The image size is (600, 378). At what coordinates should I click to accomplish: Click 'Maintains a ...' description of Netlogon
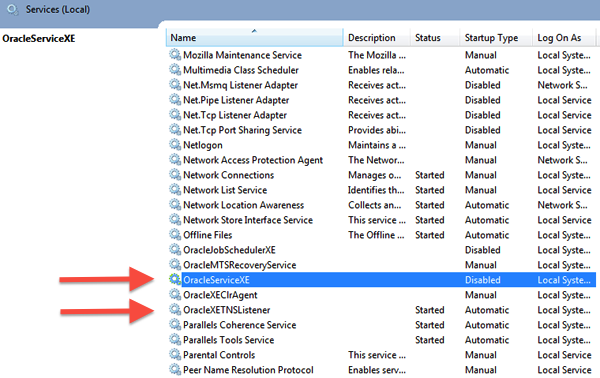[377, 145]
